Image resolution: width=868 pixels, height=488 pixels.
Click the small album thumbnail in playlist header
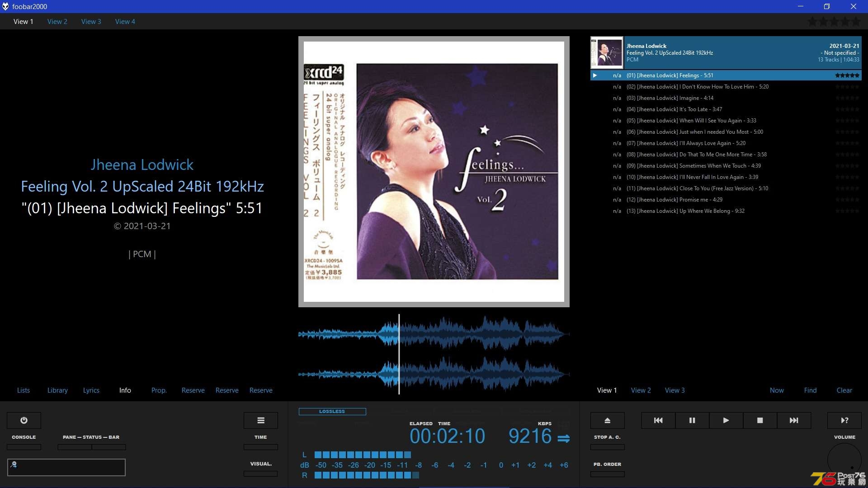(x=607, y=52)
